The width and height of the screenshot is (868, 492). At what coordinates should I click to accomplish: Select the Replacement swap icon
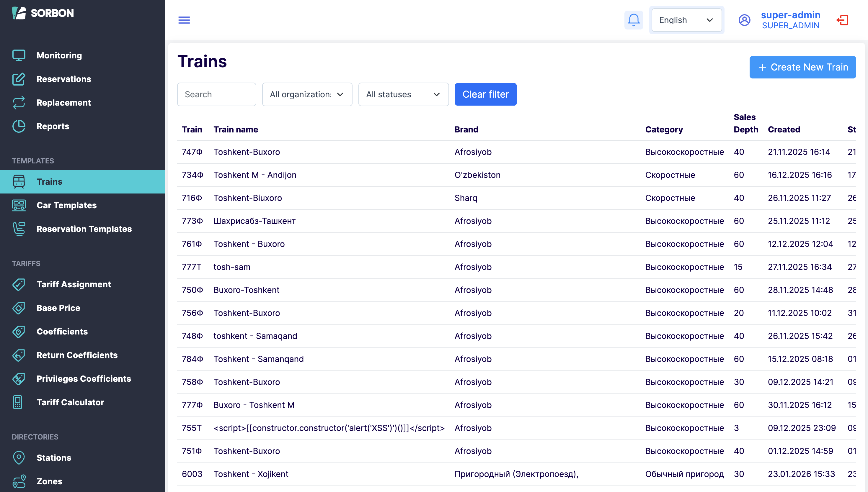19,103
